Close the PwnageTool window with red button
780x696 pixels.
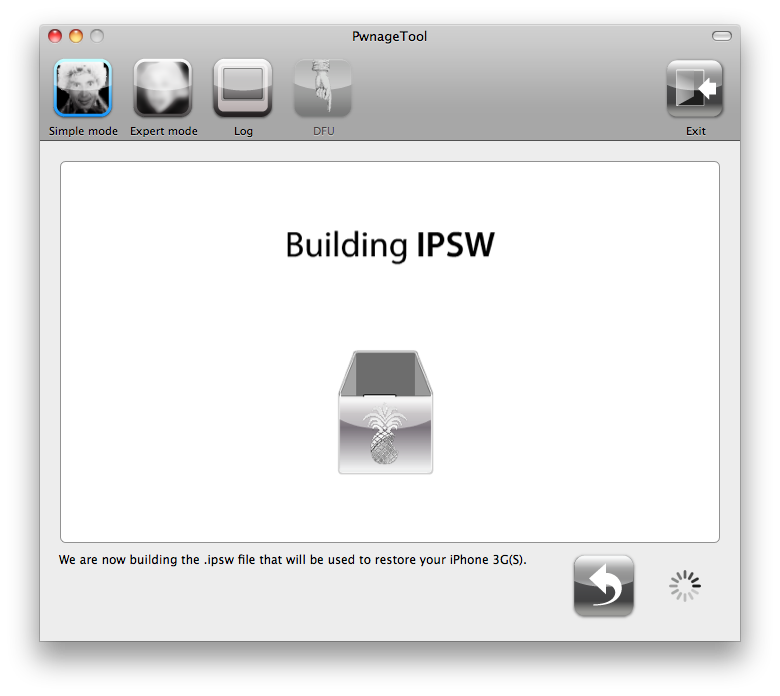tap(55, 36)
